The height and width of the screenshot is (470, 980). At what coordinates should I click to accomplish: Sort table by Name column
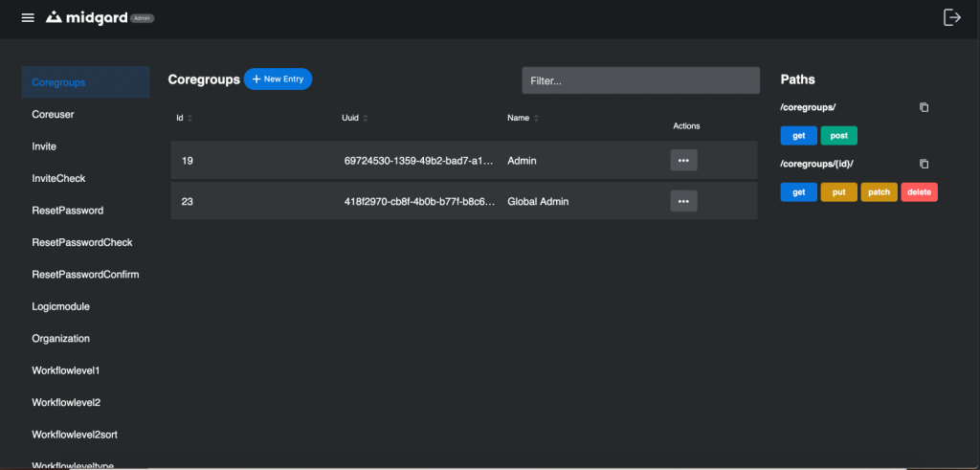523,118
